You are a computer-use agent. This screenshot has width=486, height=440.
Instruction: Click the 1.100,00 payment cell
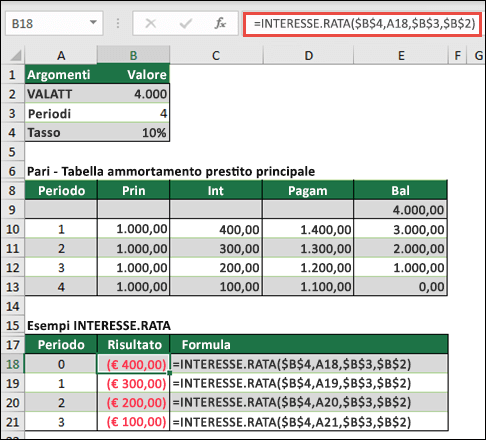click(x=308, y=287)
